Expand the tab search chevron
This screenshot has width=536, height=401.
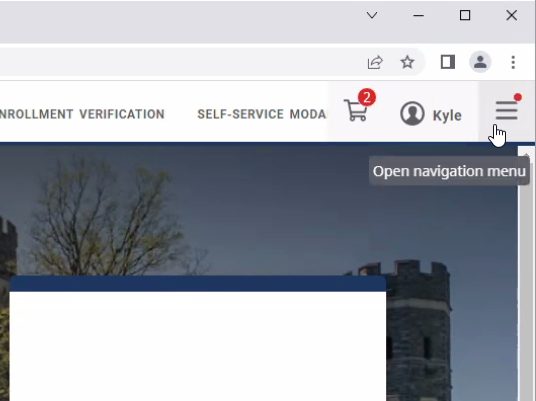coord(372,15)
